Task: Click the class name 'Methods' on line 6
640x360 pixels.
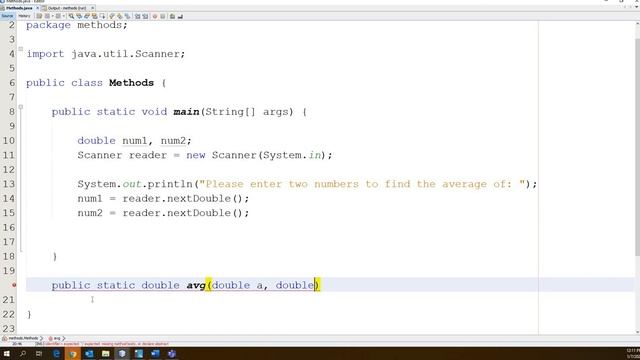Action: point(131,83)
